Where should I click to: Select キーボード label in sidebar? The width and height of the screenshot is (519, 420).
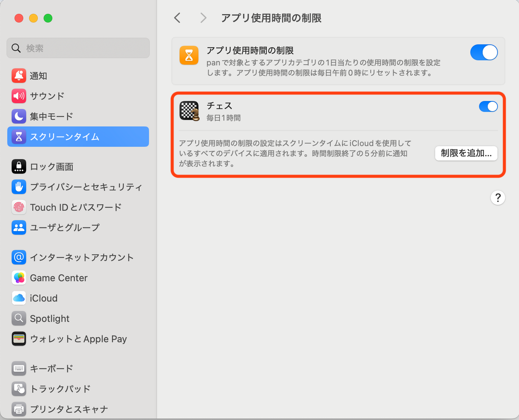(52, 369)
